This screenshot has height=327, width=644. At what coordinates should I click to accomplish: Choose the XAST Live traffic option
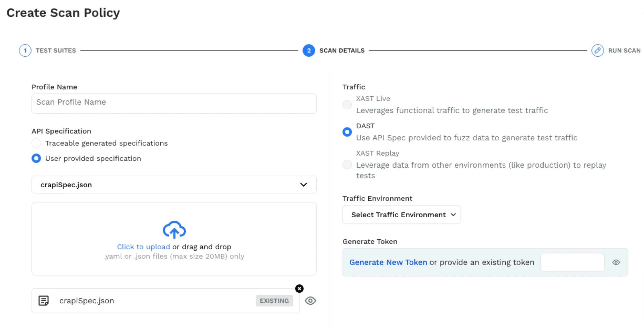pyautogui.click(x=347, y=105)
